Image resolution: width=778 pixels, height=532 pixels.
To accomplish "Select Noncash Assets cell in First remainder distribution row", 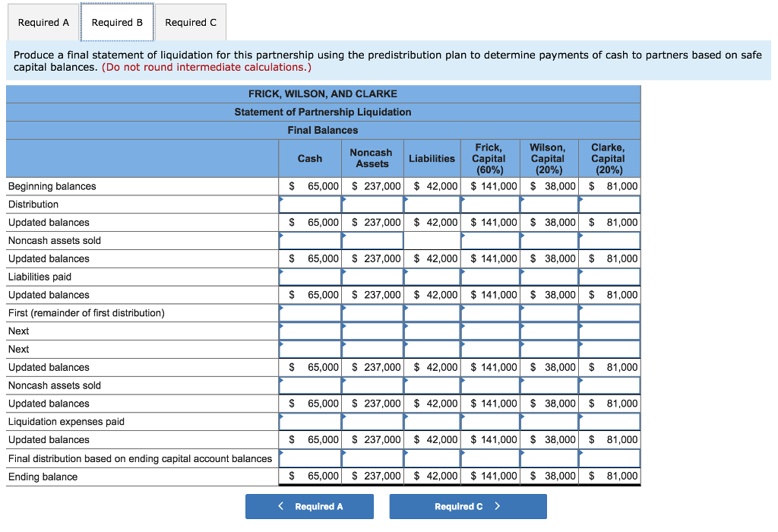I will coord(372,313).
